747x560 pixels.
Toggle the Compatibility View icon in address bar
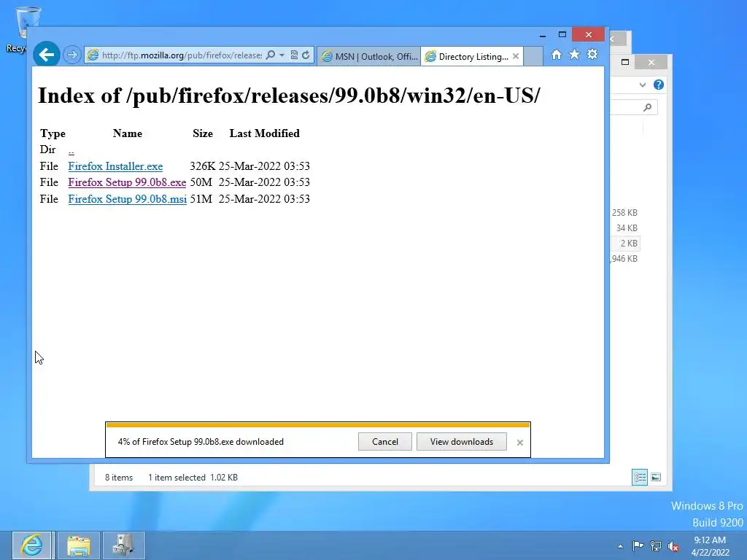pyautogui.click(x=294, y=55)
